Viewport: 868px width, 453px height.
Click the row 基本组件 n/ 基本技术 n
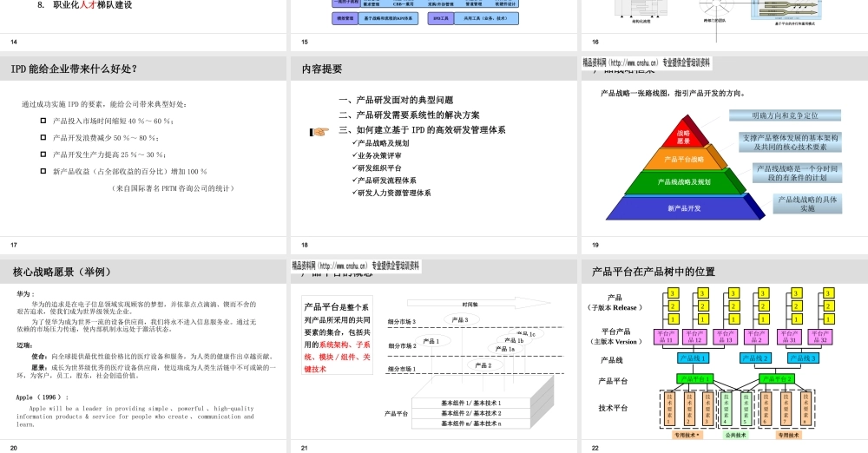pyautogui.click(x=471, y=423)
